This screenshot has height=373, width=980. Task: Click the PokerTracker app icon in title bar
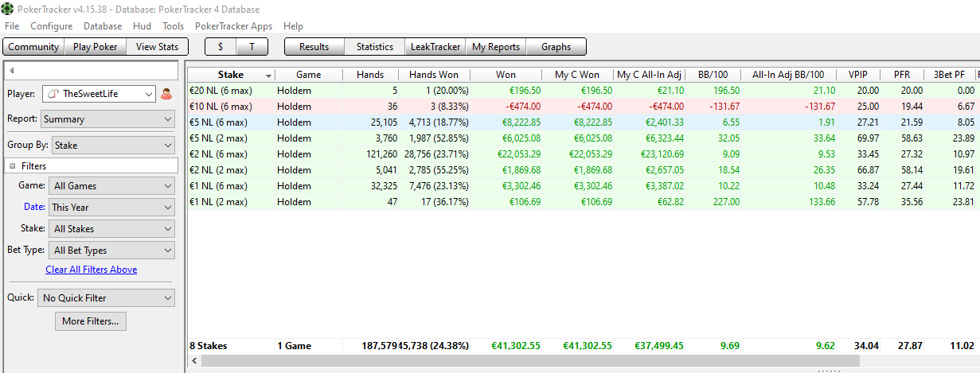9,9
